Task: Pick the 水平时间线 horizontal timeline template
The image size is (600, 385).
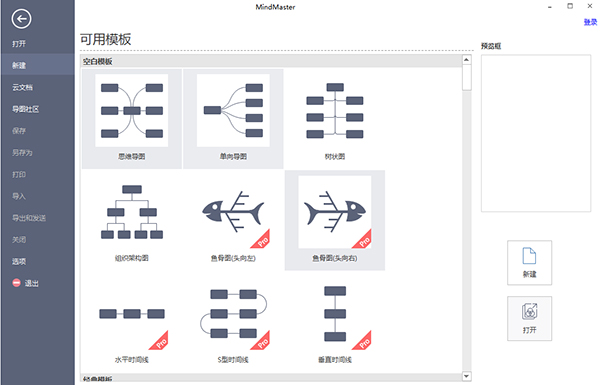Action: pyautogui.click(x=132, y=322)
